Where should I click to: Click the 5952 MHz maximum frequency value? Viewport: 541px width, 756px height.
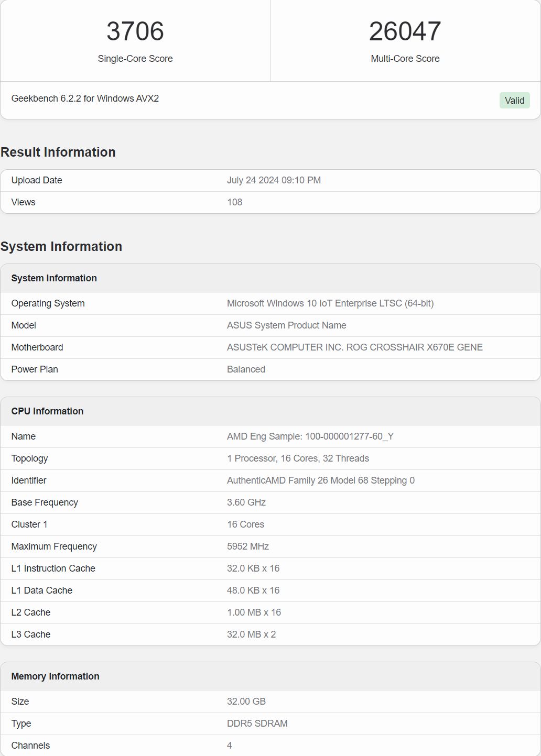(247, 546)
